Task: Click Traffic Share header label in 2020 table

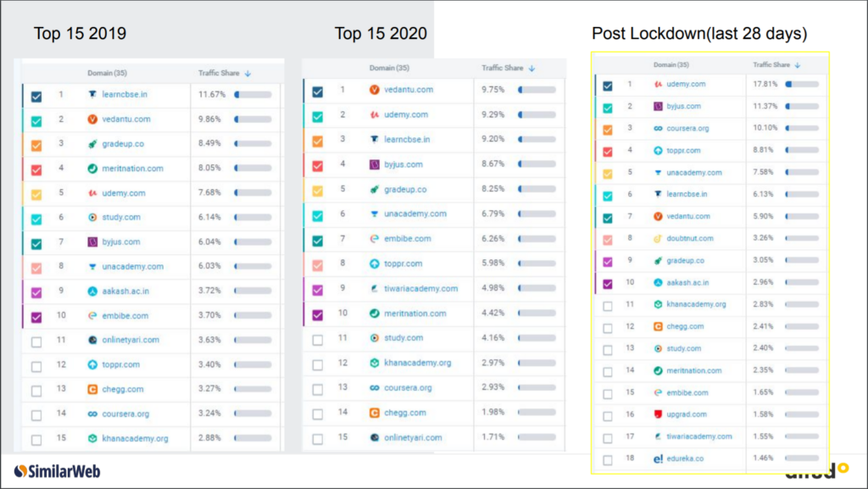Action: [x=502, y=68]
